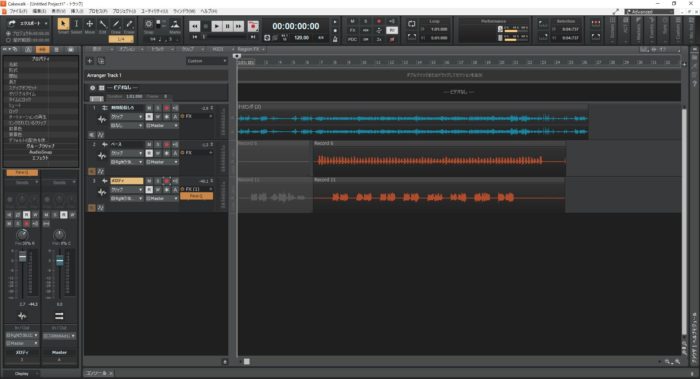Turn inspector channel pan knob
Image resolution: width=700 pixels, height=379 pixels.
tap(22, 235)
